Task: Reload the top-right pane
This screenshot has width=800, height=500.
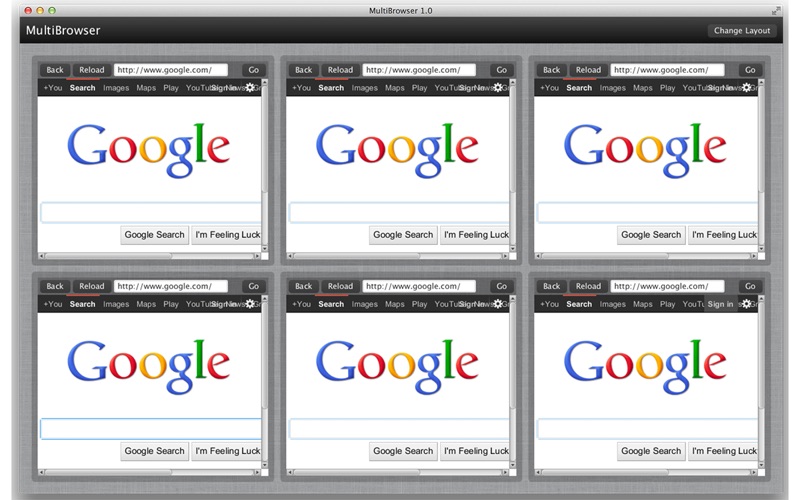Action: coord(588,70)
